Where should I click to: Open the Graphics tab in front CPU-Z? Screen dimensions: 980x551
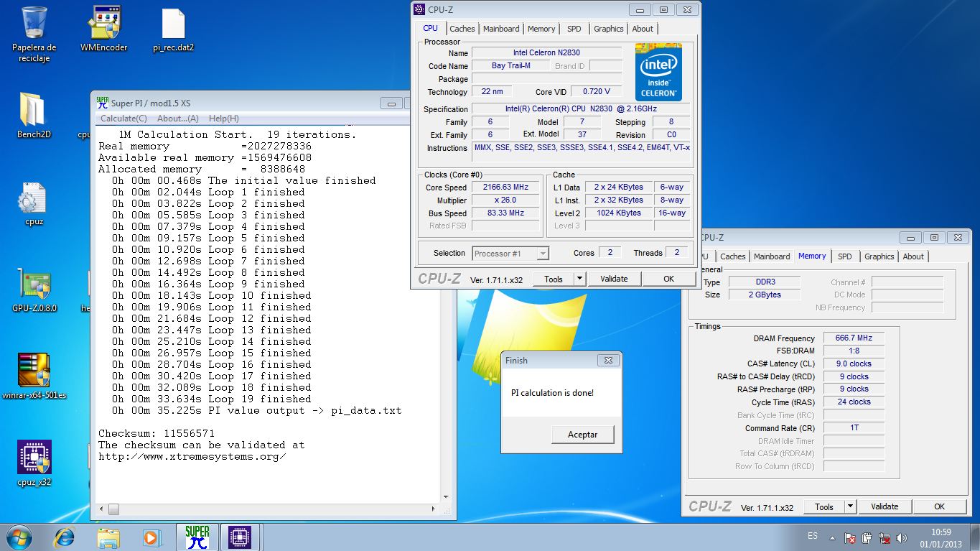[609, 29]
